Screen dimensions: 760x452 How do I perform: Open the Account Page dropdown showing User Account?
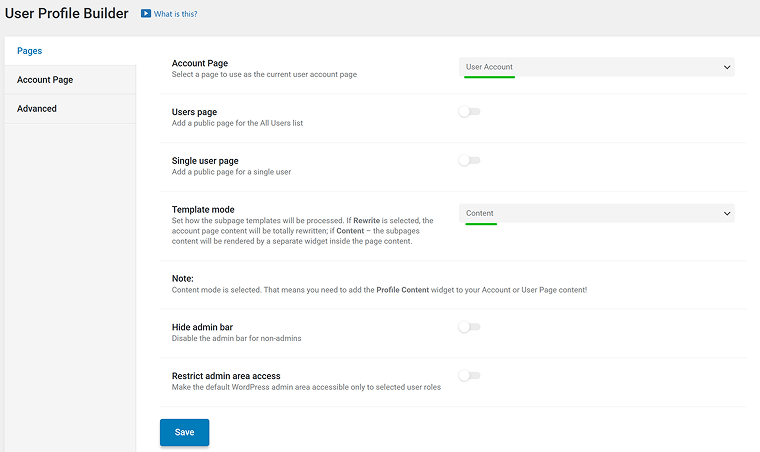click(x=597, y=67)
